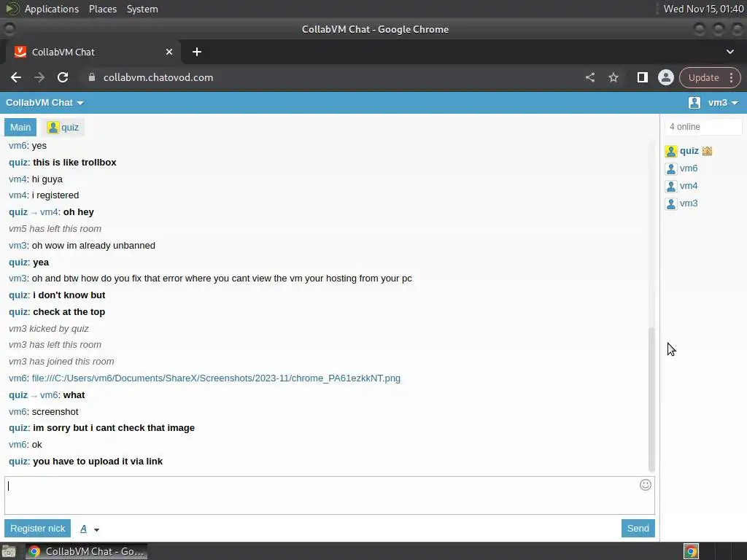Click vm4 name in 'hi guya' message
The image size is (747, 560).
pos(18,179)
